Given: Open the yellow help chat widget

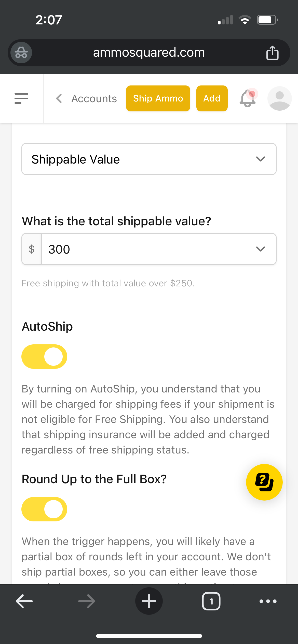Looking at the screenshot, I should click(264, 482).
